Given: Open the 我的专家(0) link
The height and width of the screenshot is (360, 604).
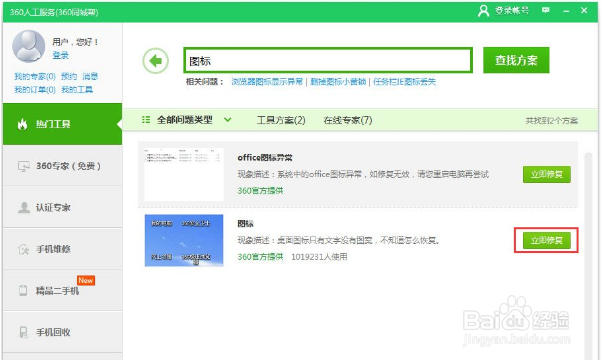Looking at the screenshot, I should pos(35,76).
